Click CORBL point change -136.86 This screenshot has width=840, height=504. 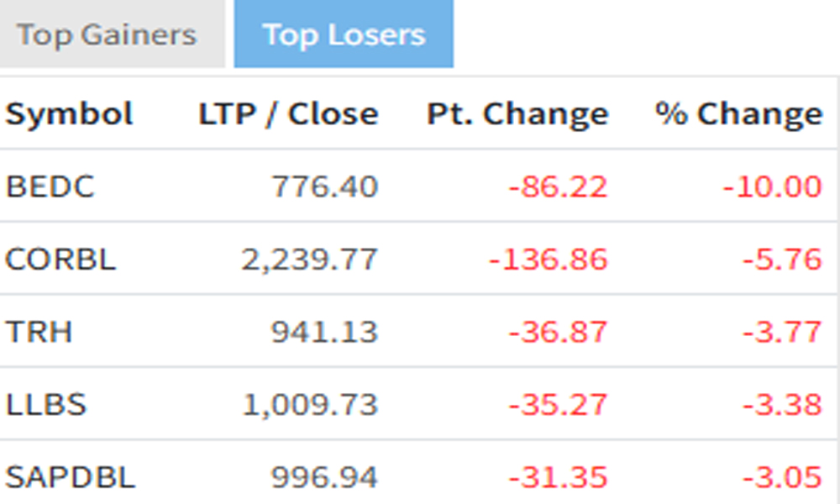click(x=549, y=260)
